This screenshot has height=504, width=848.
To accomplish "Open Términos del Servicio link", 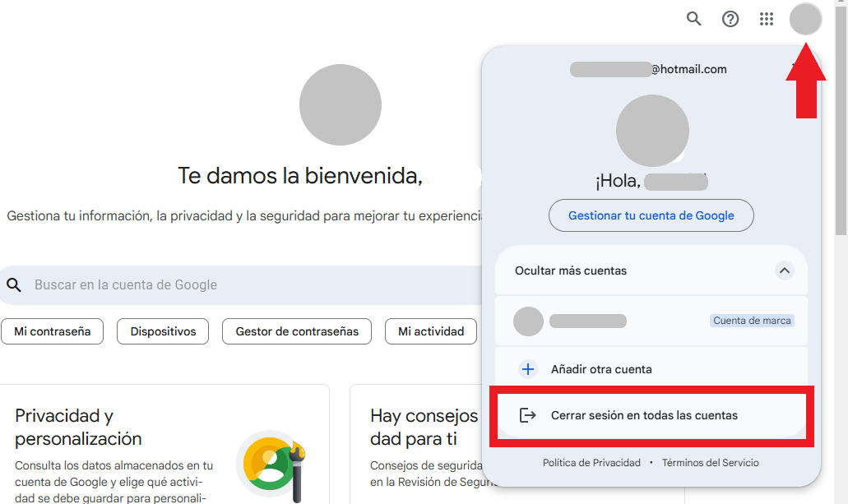I will pos(710,462).
